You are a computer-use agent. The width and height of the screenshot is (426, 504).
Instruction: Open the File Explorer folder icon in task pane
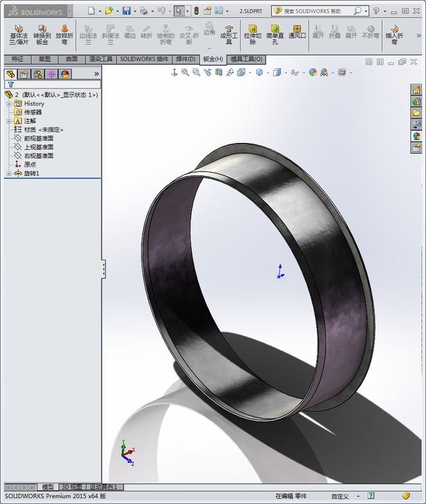pyautogui.click(x=416, y=113)
